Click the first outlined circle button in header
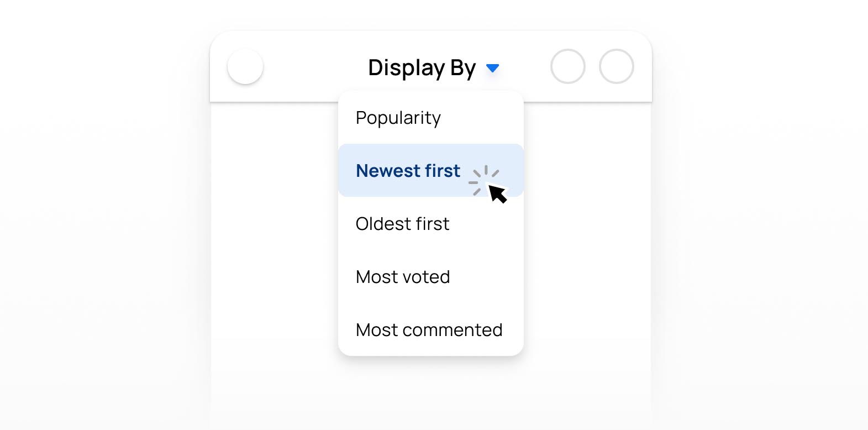Image resolution: width=868 pixels, height=430 pixels. point(568,66)
